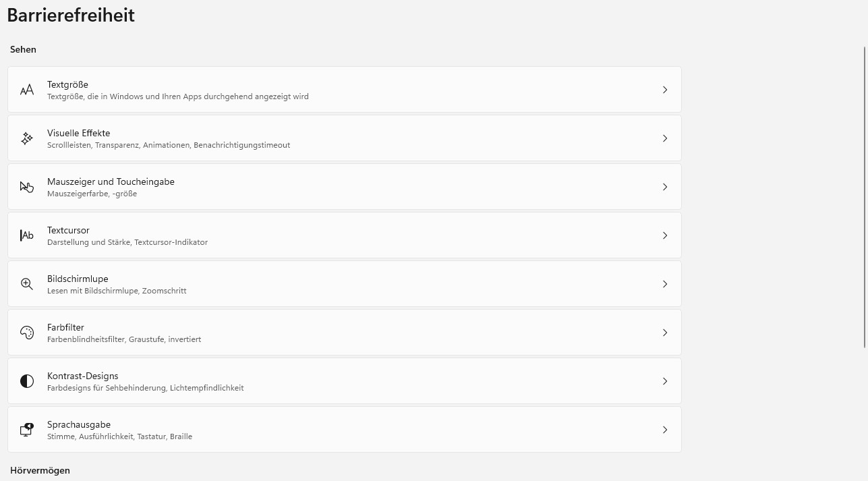Select the Textgröße label text
This screenshot has height=481, width=868.
pos(67,84)
